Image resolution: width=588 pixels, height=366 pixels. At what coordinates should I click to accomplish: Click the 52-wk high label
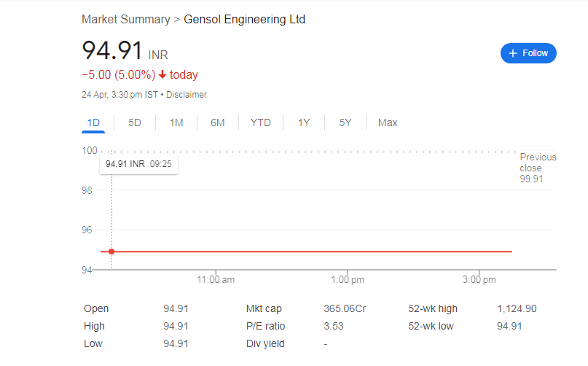433,308
